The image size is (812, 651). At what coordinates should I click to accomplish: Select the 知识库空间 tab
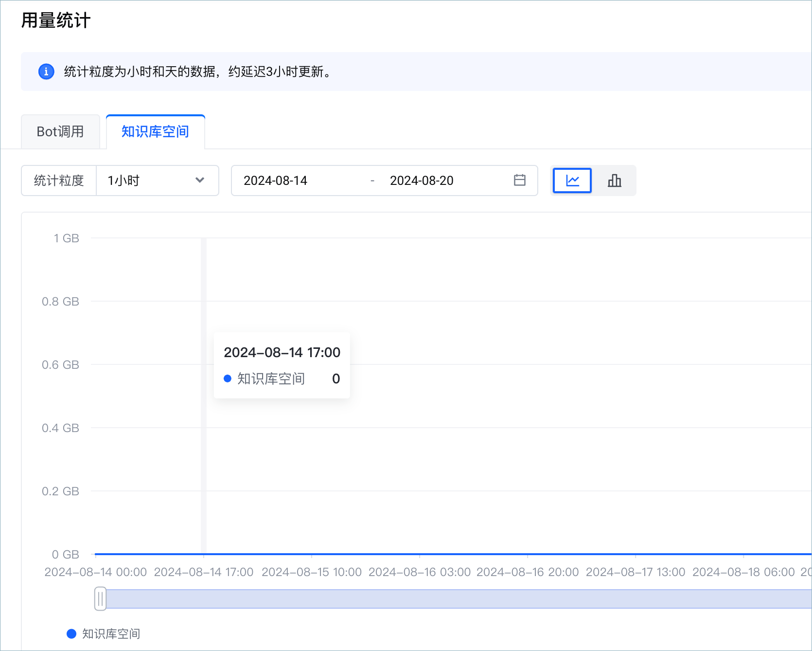[x=156, y=131]
